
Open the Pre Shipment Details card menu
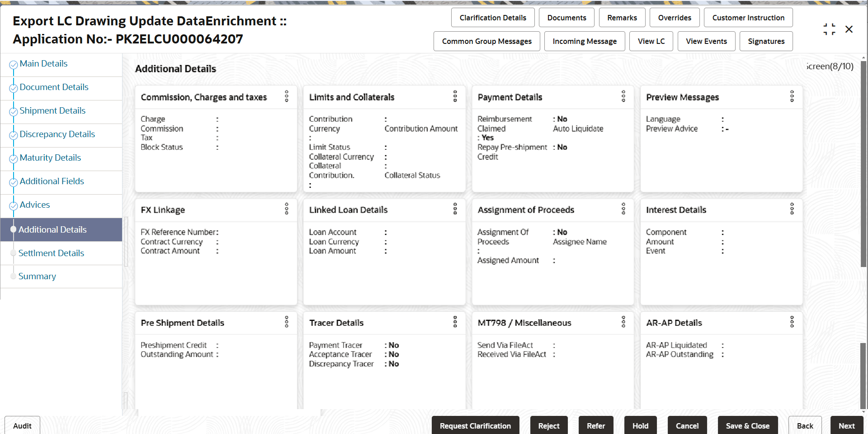(x=287, y=322)
